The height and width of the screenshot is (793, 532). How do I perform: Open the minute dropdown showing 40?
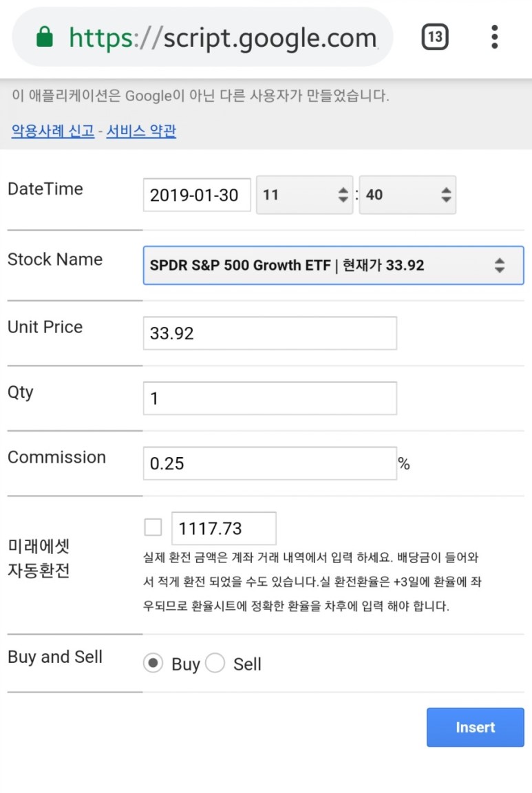(407, 195)
